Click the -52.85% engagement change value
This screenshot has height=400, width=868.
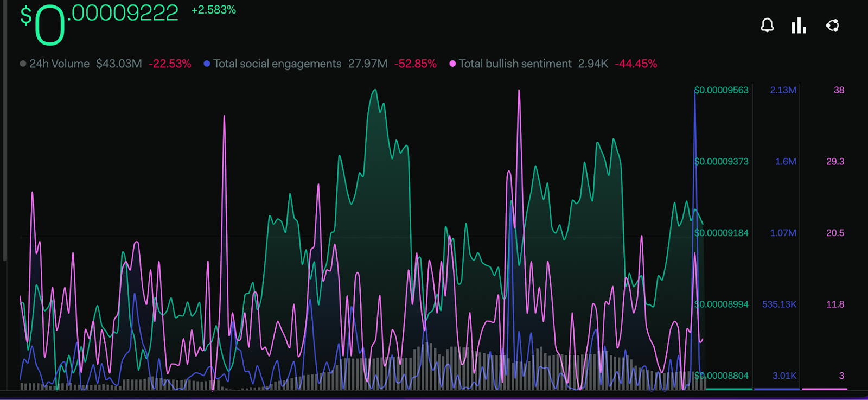(416, 64)
